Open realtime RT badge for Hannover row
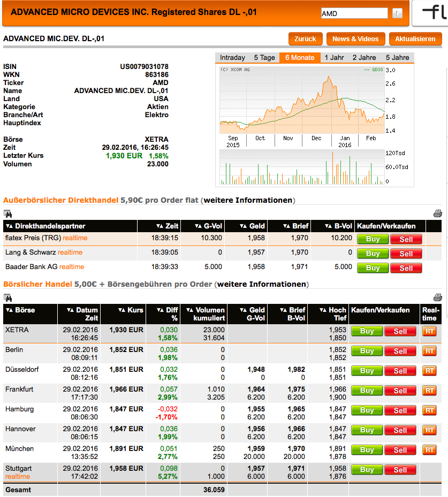Screen dimensions: 448x497 pyautogui.click(x=429, y=430)
